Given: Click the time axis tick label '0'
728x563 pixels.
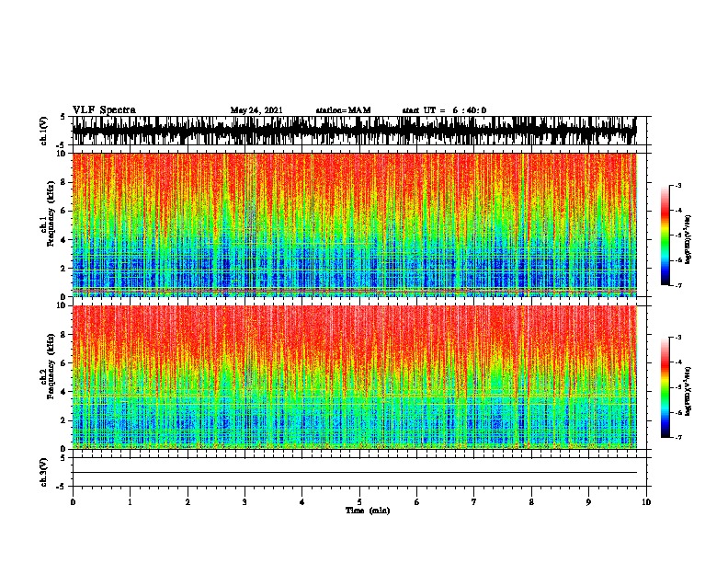Looking at the screenshot, I should (73, 502).
